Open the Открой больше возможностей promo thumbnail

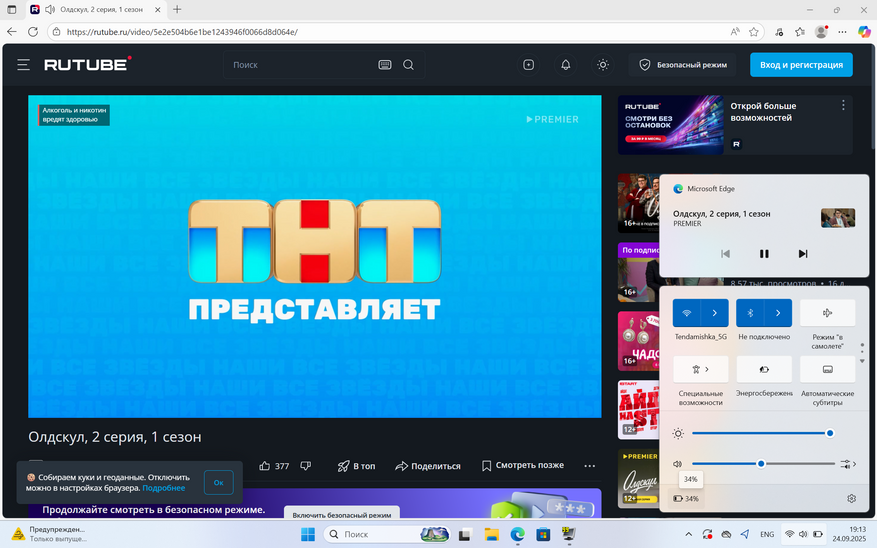(671, 125)
